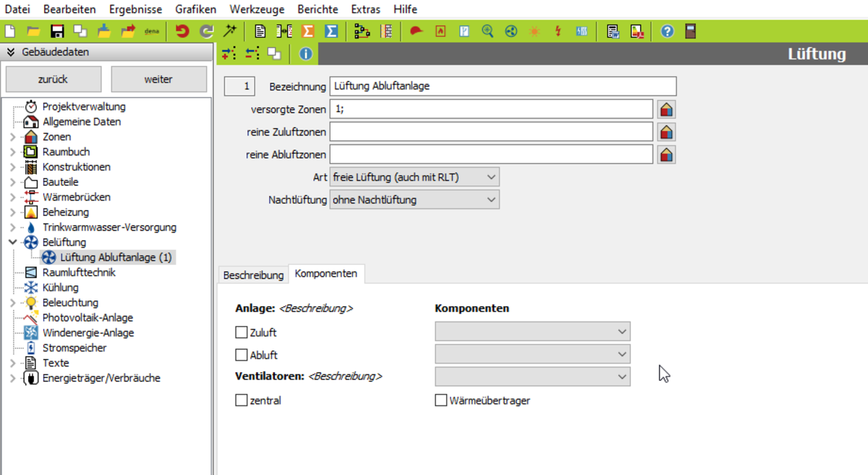Open the Werkzeuge menu
868x475 pixels.
[x=257, y=9]
